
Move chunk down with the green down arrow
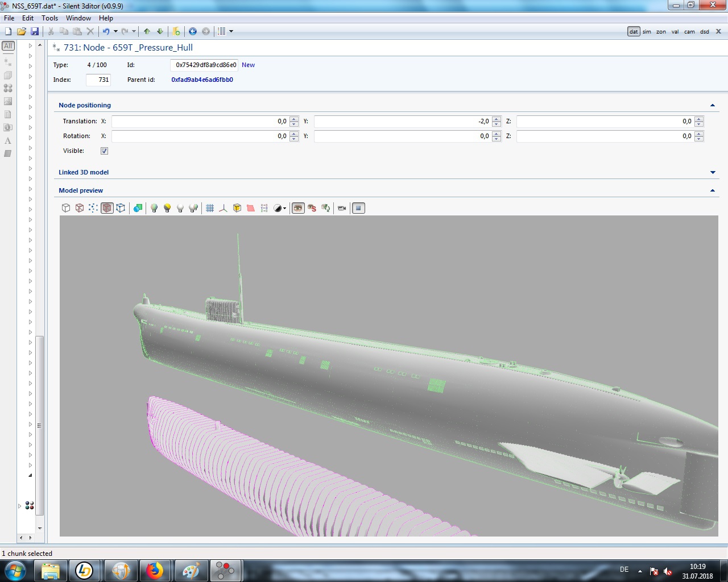click(160, 31)
